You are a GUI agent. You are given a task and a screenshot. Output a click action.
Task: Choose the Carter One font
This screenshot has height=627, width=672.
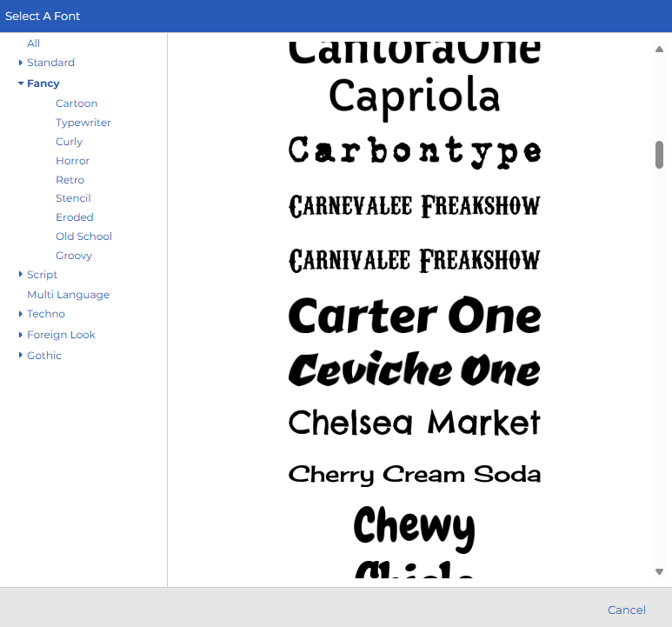(x=414, y=316)
